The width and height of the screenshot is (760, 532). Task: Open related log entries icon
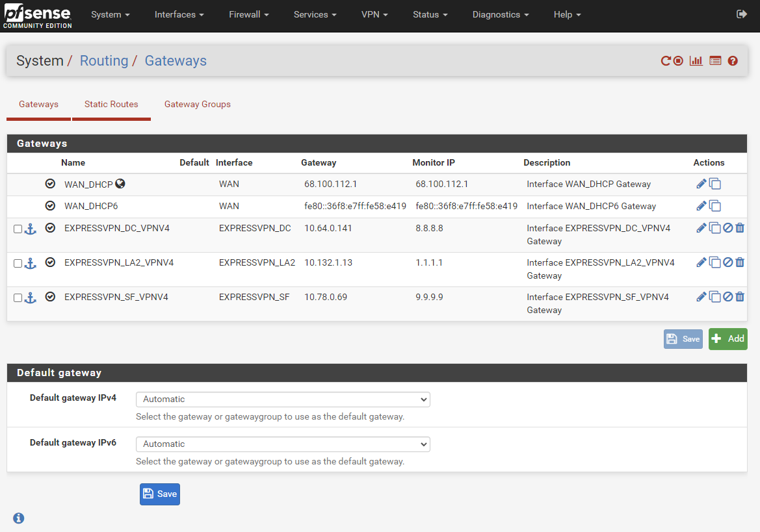pyautogui.click(x=715, y=60)
